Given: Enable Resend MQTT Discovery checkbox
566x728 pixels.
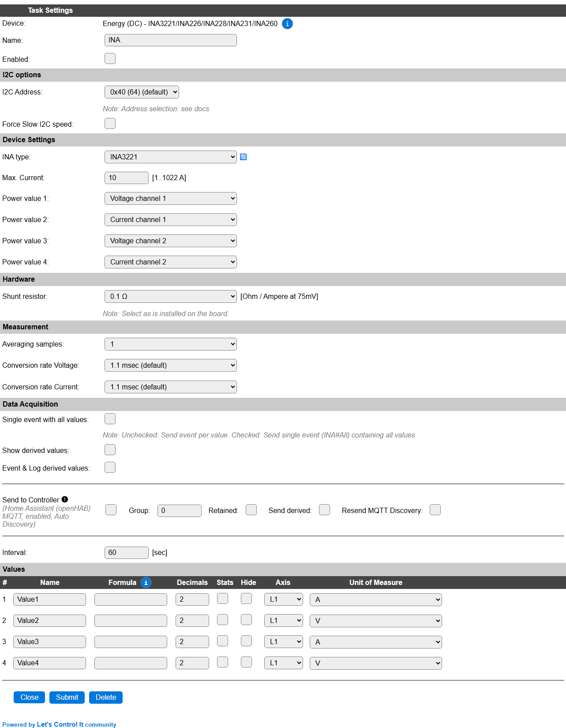Looking at the screenshot, I should coord(435,510).
